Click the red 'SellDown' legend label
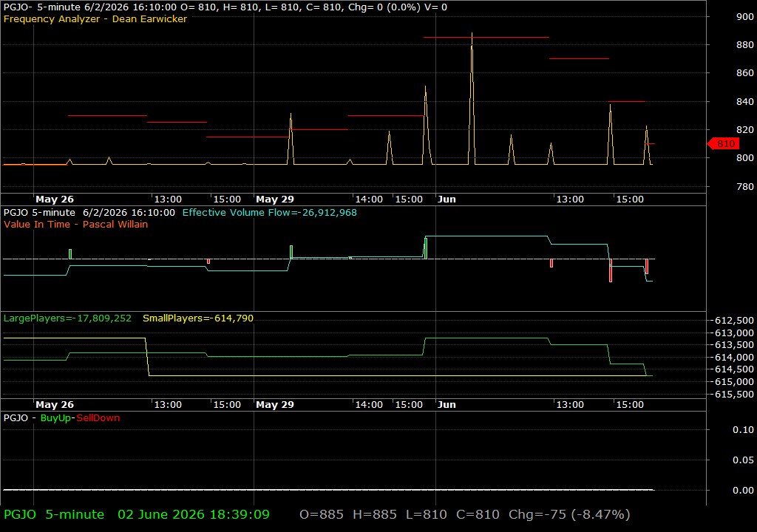757x532 pixels. [x=98, y=418]
